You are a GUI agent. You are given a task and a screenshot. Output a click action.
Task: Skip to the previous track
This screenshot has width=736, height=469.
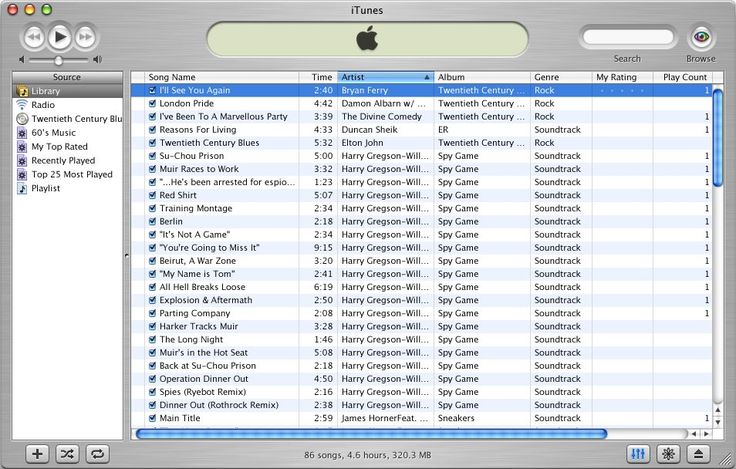33,38
